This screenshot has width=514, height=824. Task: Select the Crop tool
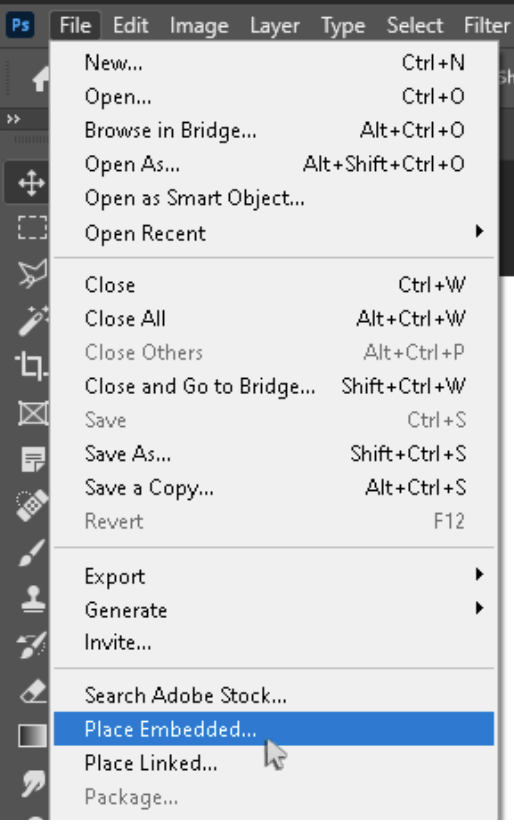33,365
